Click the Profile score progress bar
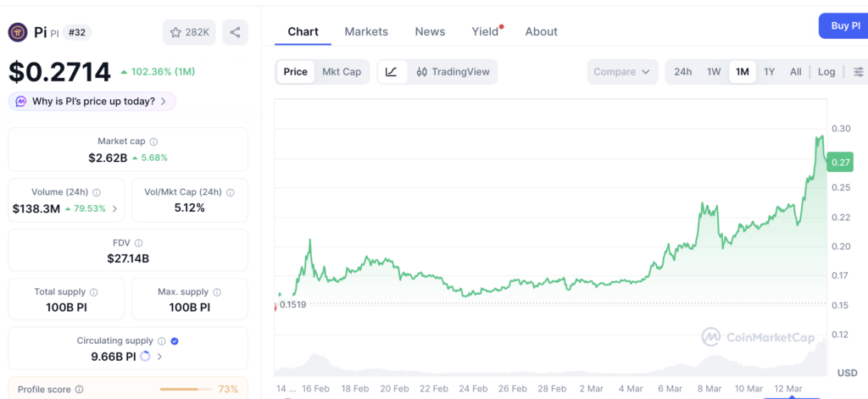The width and height of the screenshot is (868, 399). click(x=186, y=390)
